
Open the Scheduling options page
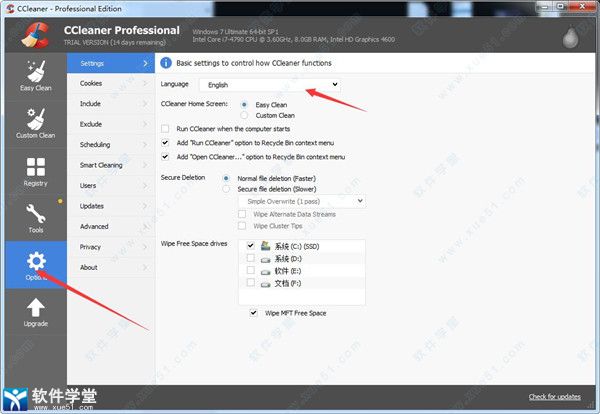(x=111, y=145)
